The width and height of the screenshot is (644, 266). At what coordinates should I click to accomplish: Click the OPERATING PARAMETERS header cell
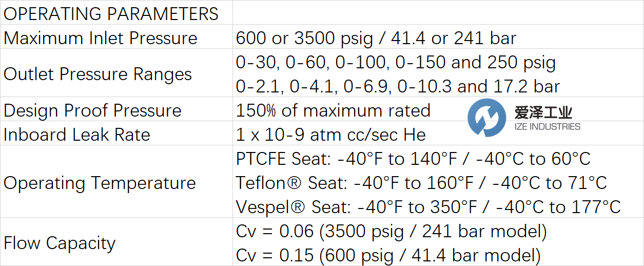(x=111, y=14)
